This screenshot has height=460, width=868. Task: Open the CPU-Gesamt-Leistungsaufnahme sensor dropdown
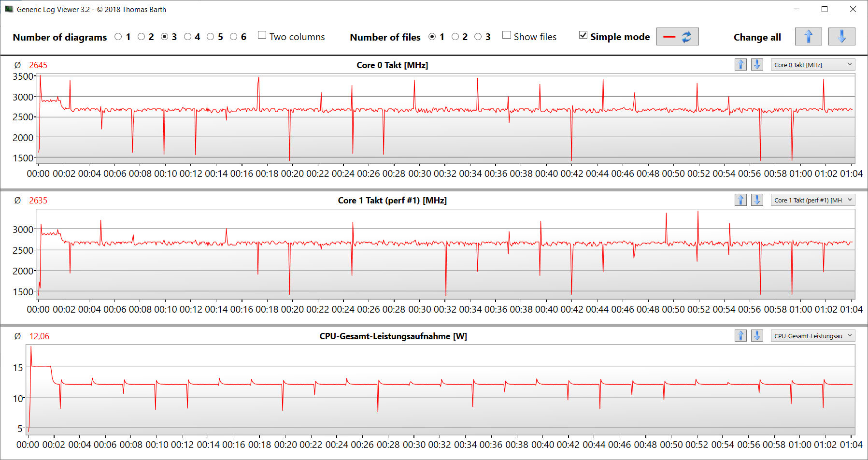(x=812, y=336)
